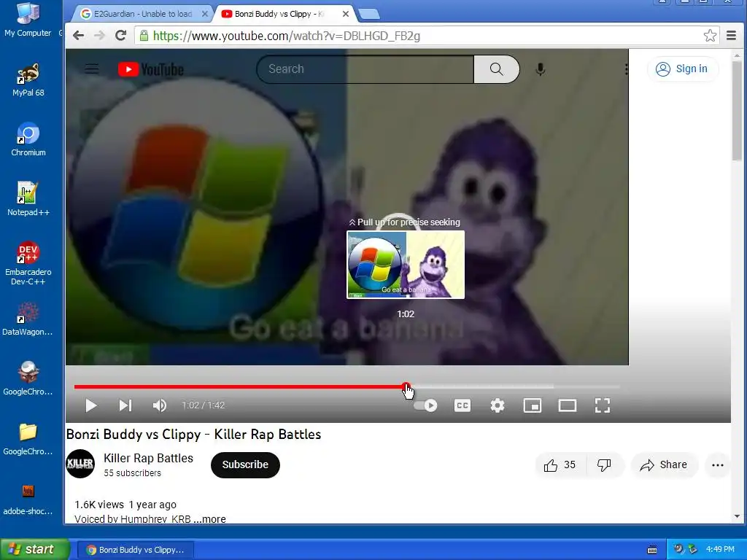Open YouTube settings three-dot menu
Viewport: 747px width, 560px height.
625,69
